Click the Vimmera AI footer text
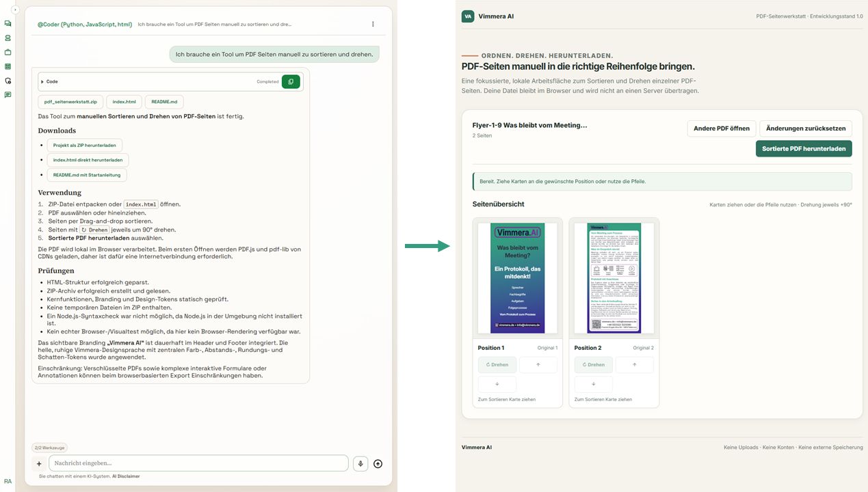868x492 pixels. (x=477, y=448)
